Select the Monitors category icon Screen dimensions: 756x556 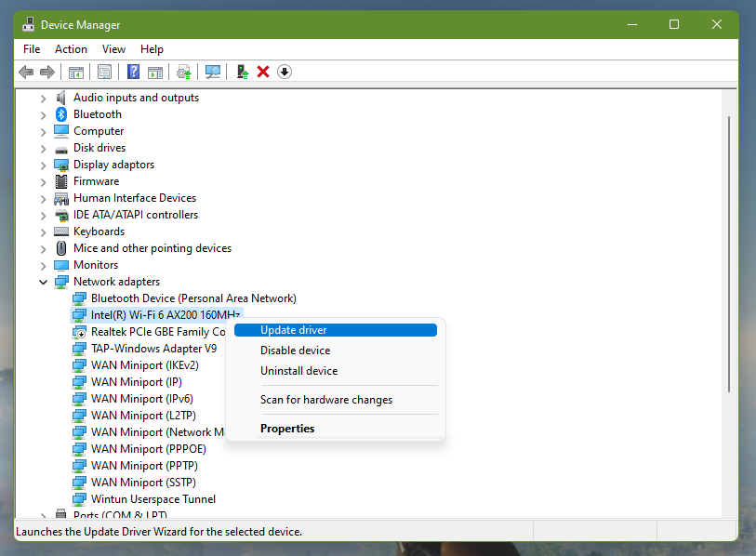[61, 265]
